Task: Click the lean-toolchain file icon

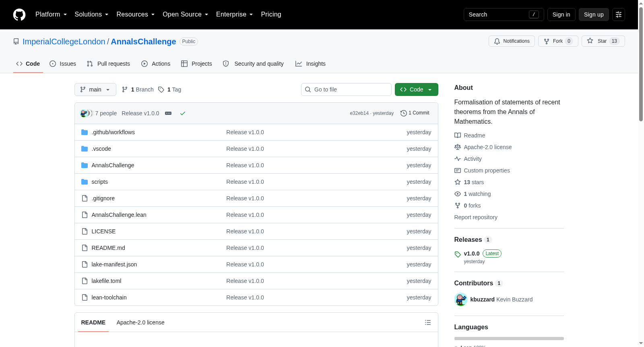Action: click(x=85, y=297)
